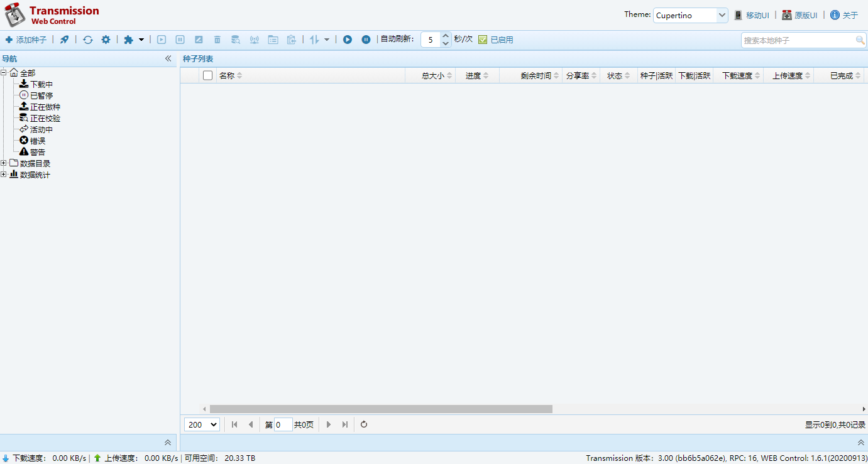Select 下载中 in the navigation tree

point(41,84)
